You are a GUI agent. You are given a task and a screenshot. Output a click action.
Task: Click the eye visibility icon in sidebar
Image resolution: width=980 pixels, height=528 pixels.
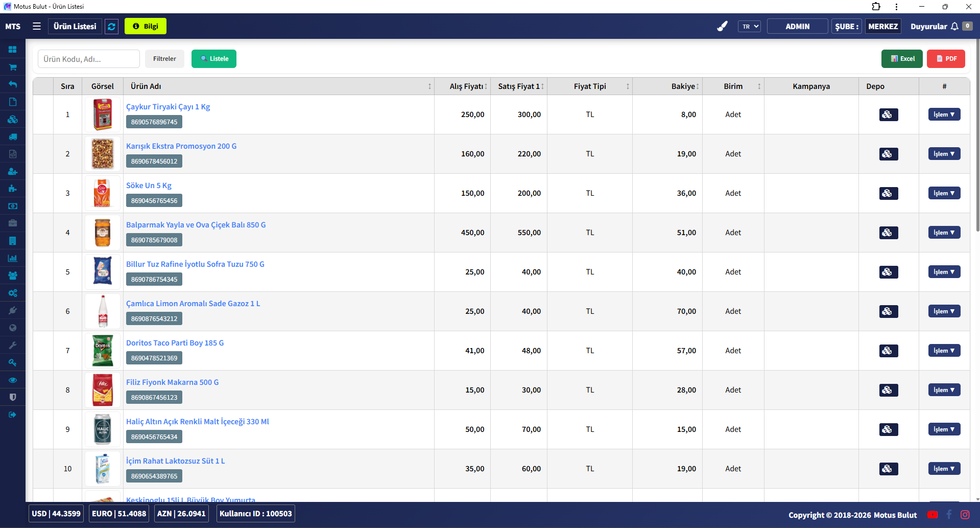[13, 380]
